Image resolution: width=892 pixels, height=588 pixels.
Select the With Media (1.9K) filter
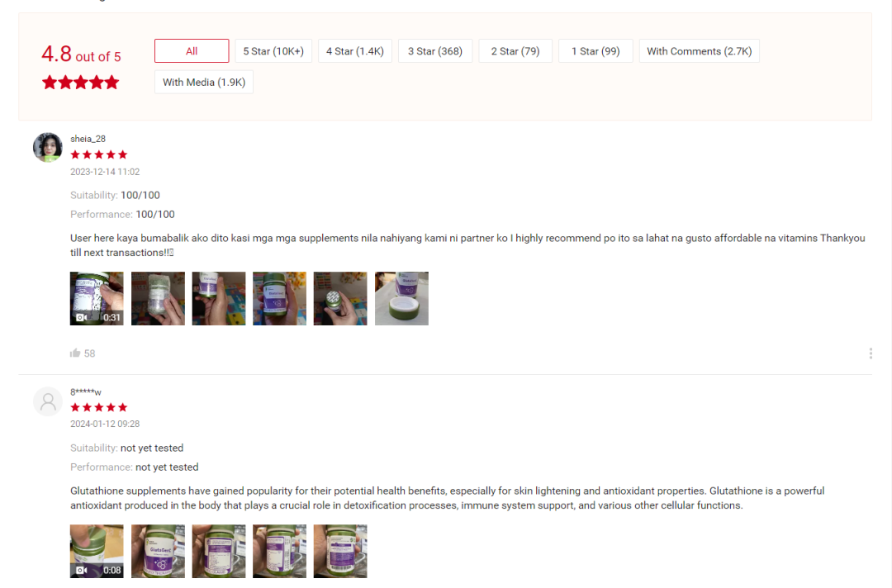(204, 82)
